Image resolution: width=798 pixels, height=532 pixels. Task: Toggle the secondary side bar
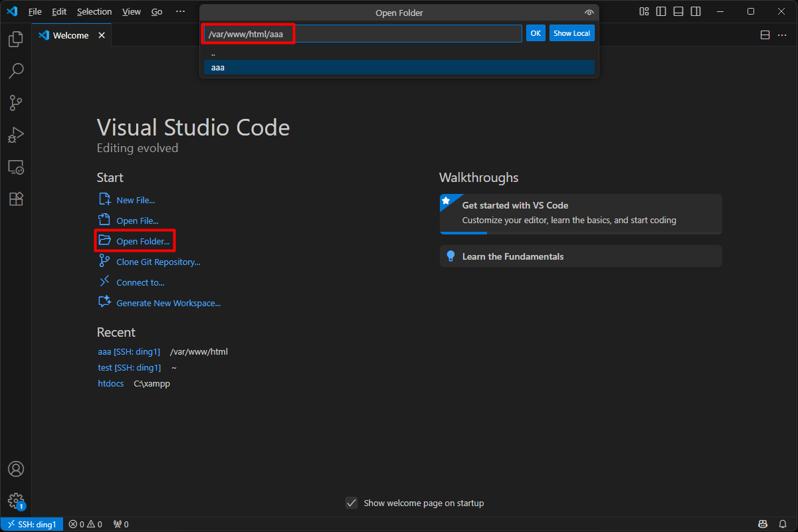[696, 11]
